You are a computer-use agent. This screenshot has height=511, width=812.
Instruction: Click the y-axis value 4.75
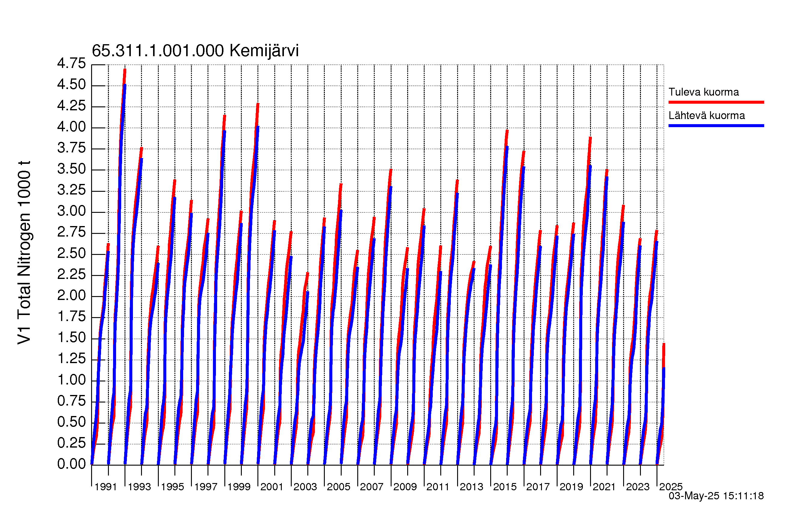click(x=72, y=63)
